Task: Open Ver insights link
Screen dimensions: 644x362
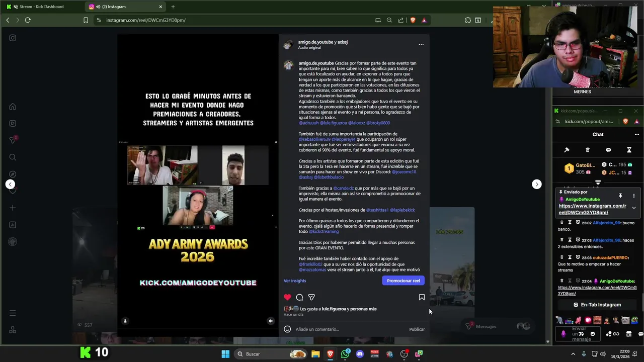Action: coord(295,281)
